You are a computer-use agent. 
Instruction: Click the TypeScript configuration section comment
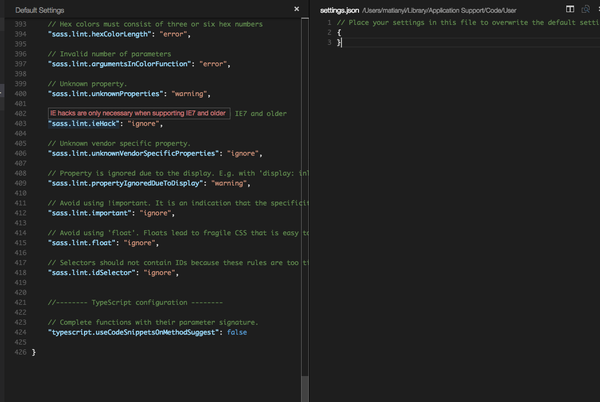coord(135,302)
